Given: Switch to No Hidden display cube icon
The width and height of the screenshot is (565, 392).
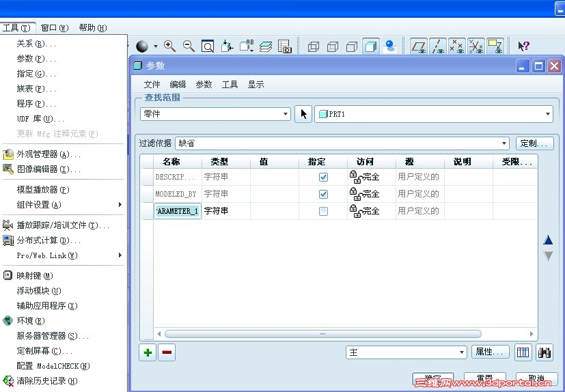Looking at the screenshot, I should (352, 46).
